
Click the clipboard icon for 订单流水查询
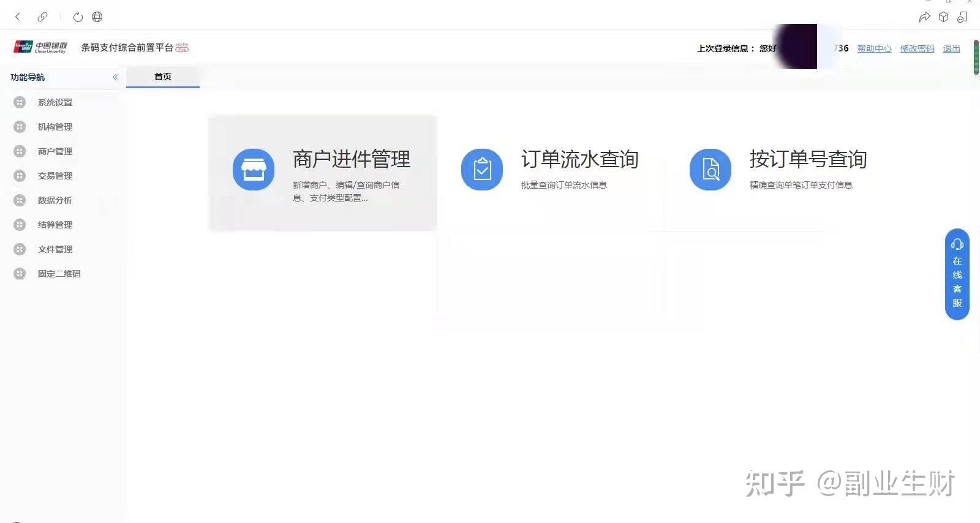point(482,169)
